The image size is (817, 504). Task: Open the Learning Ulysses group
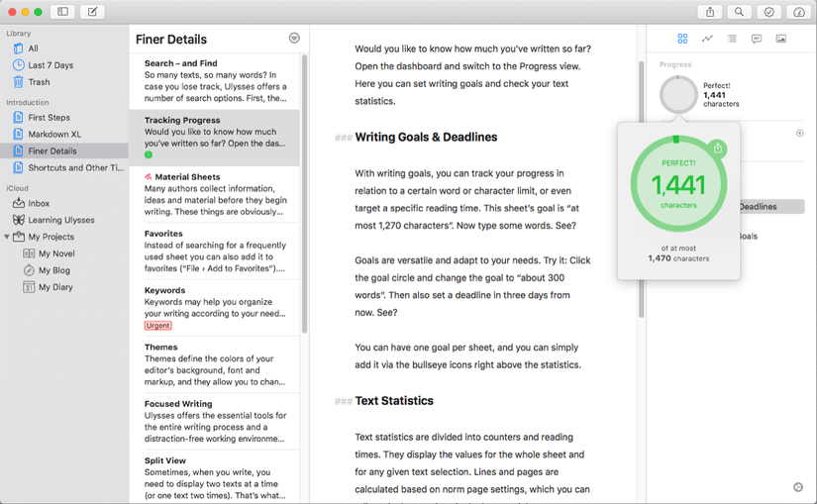click(64, 220)
